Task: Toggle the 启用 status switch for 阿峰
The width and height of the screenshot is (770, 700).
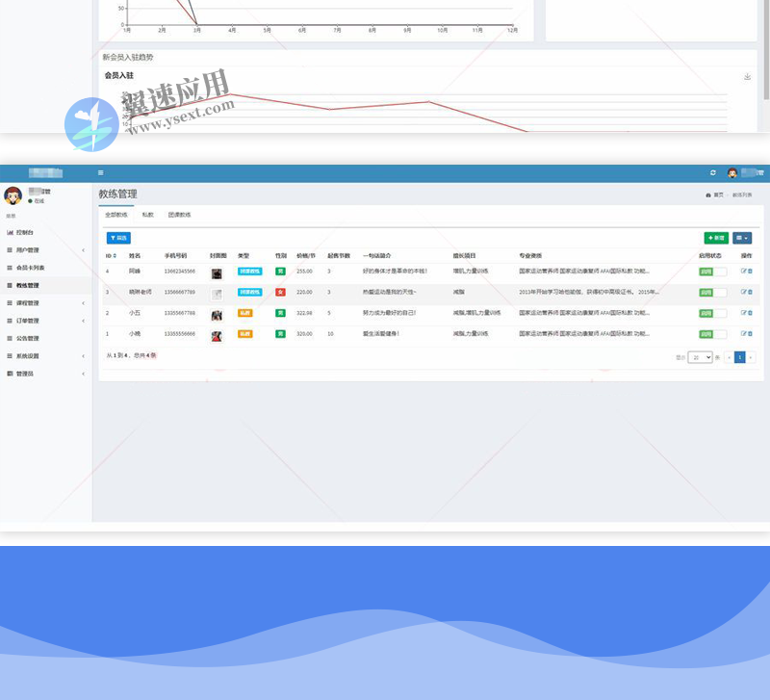Action: pyautogui.click(x=712, y=272)
